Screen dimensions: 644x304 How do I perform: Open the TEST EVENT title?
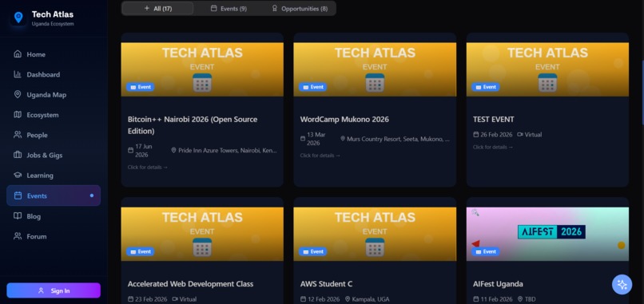[494, 120]
